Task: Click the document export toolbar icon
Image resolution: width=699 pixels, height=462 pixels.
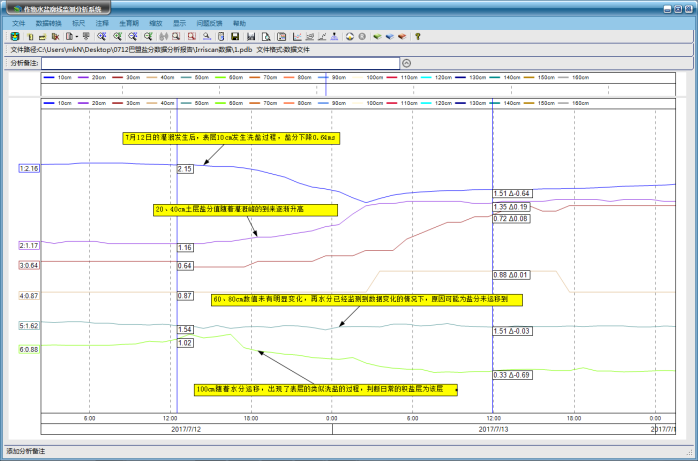Action: pos(70,37)
